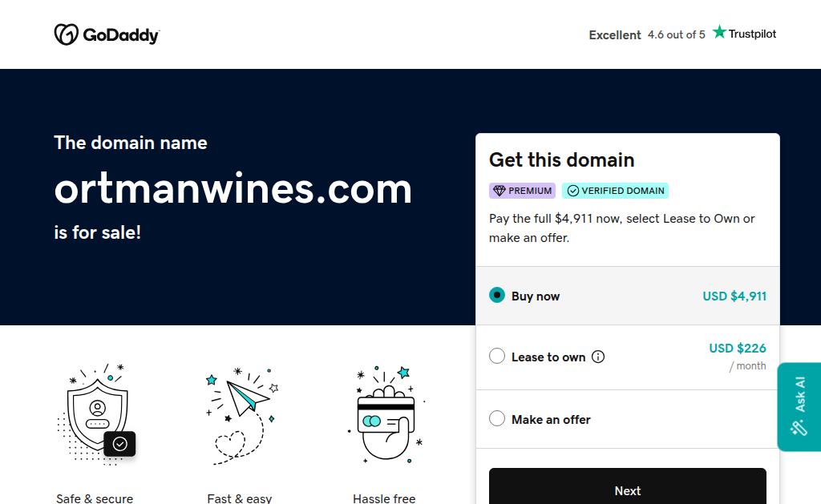
Task: Click the GoDaddy heart logo icon
Action: 67,34
